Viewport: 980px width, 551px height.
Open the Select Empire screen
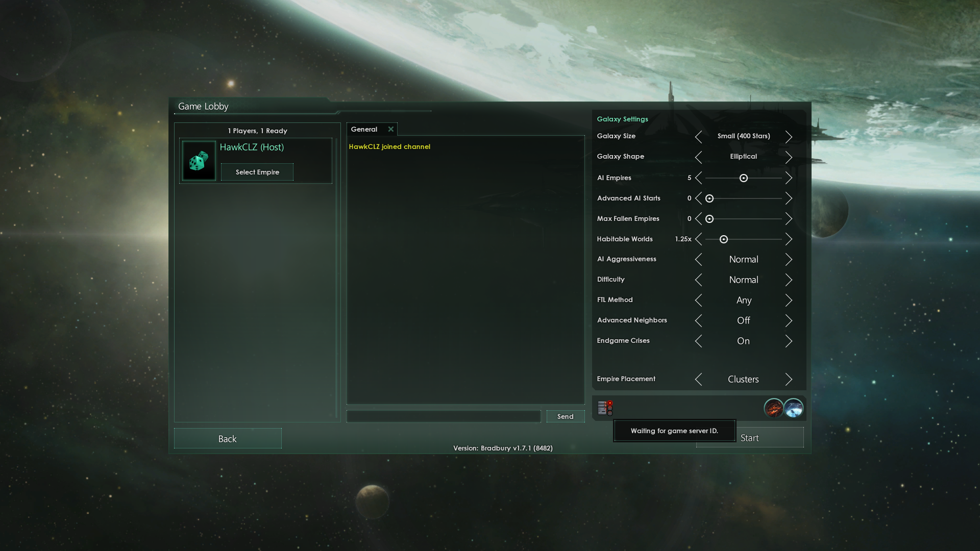257,172
